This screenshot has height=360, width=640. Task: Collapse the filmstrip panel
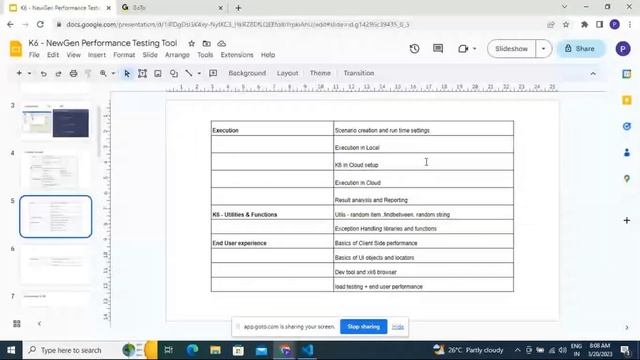[x=40, y=324]
